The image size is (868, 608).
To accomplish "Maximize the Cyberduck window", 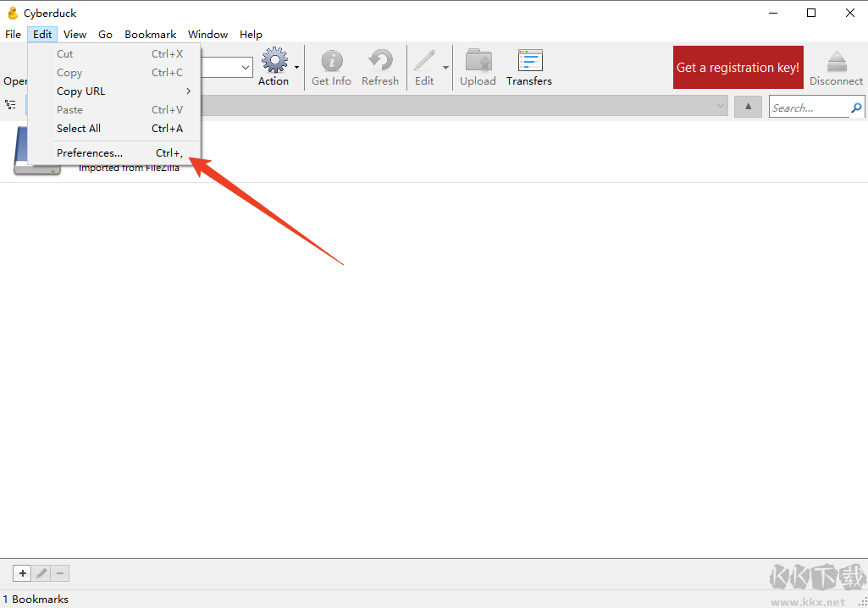I will (x=811, y=13).
